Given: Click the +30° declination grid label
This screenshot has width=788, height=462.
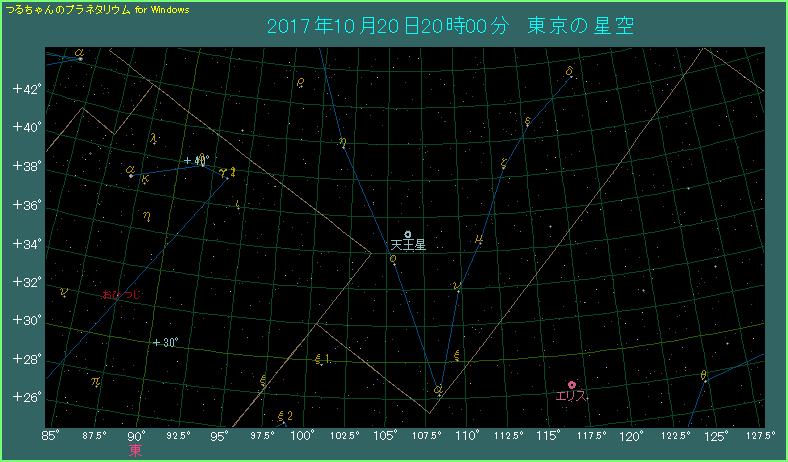Looking at the screenshot, I should 166,342.
